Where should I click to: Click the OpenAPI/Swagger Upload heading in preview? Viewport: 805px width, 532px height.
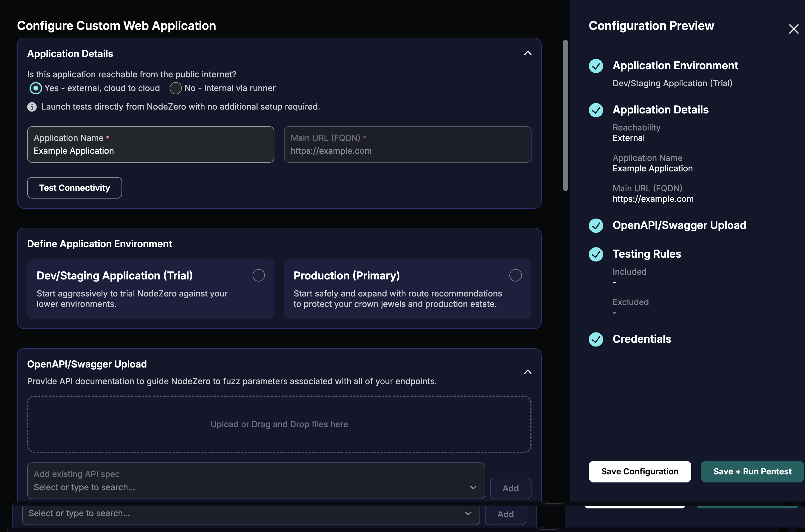click(679, 225)
